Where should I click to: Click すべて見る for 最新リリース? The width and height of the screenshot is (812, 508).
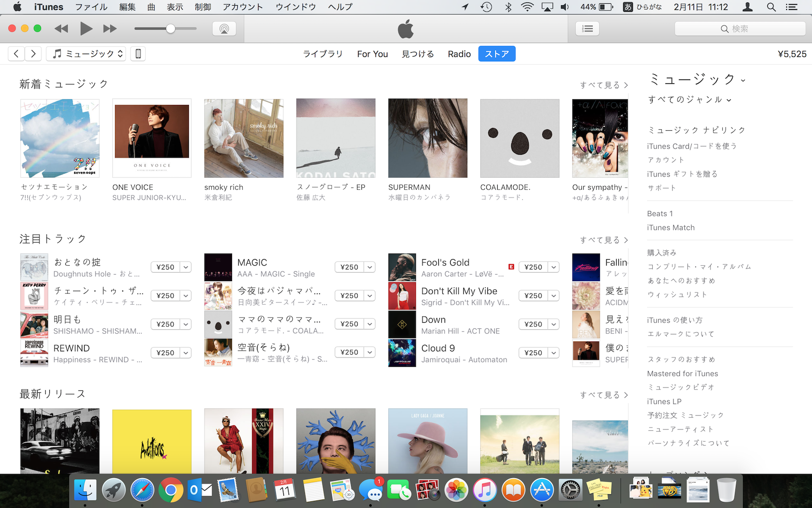click(x=604, y=395)
